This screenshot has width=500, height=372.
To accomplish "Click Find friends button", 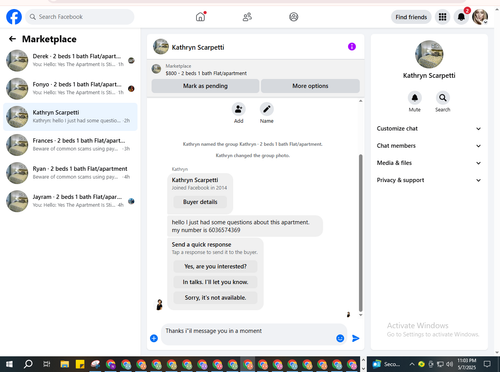I will point(411,17).
